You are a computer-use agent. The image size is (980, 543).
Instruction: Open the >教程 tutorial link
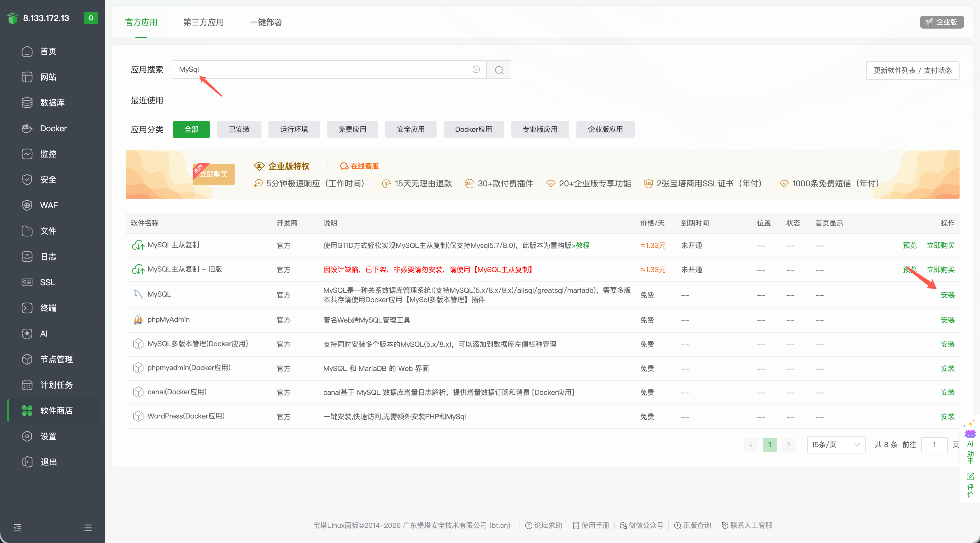(580, 245)
